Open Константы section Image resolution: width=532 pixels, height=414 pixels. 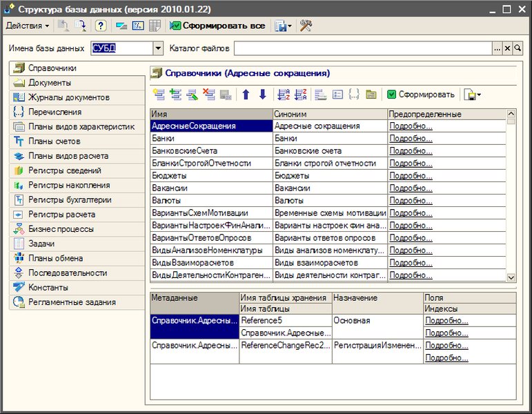coord(77,288)
